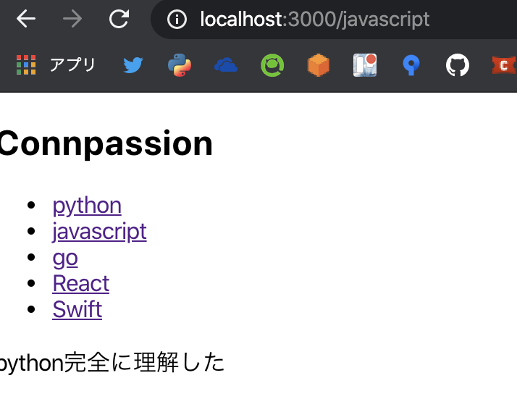Viewport: 517px width, 420px height.
Task: Follow the go link
Action: coord(65,258)
